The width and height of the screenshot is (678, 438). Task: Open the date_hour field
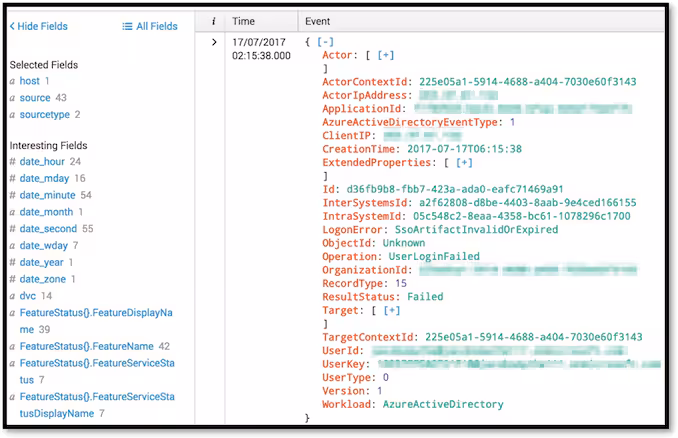click(x=42, y=161)
